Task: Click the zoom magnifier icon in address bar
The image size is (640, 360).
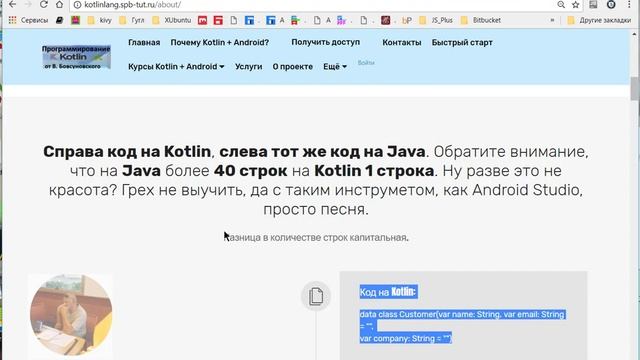Action: point(561,4)
